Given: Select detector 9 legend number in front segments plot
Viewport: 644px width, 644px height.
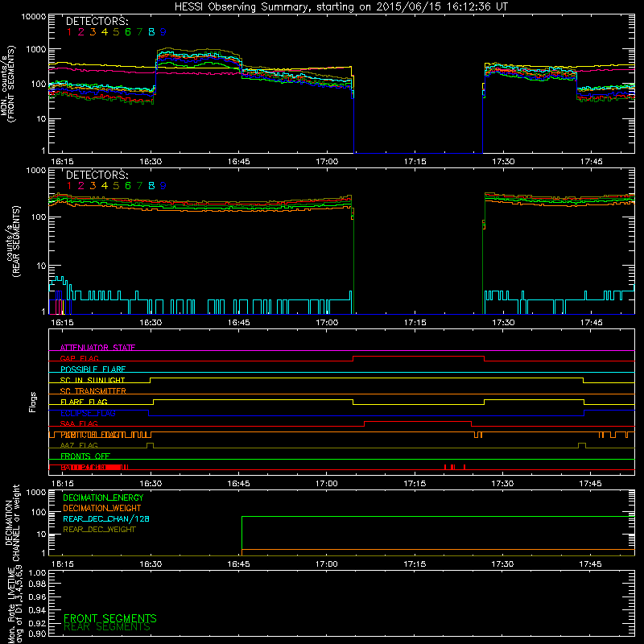Looking at the screenshot, I should click(x=163, y=32).
